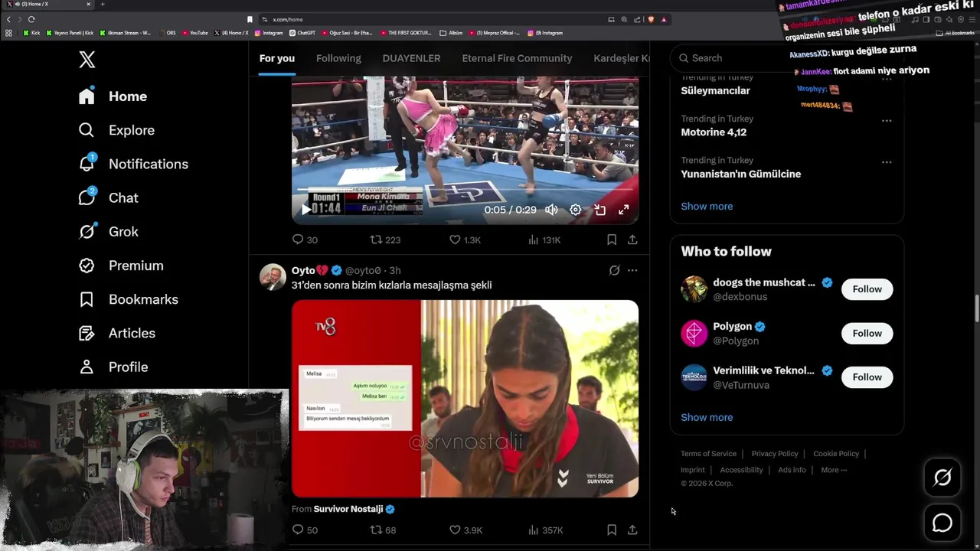Share Oyto's post
This screenshot has width=980, height=551.
(x=632, y=530)
